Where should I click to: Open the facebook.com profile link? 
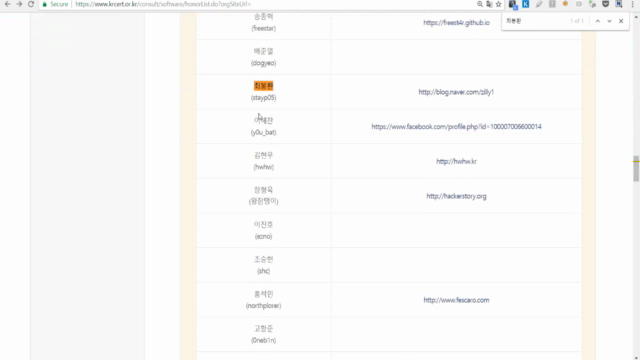(x=456, y=127)
